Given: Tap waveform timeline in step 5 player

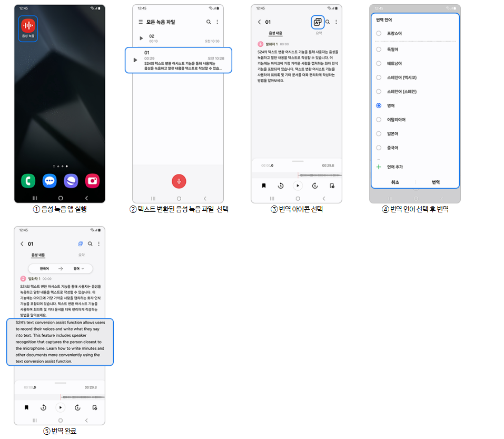Looking at the screenshot, I should pyautogui.click(x=60, y=397).
